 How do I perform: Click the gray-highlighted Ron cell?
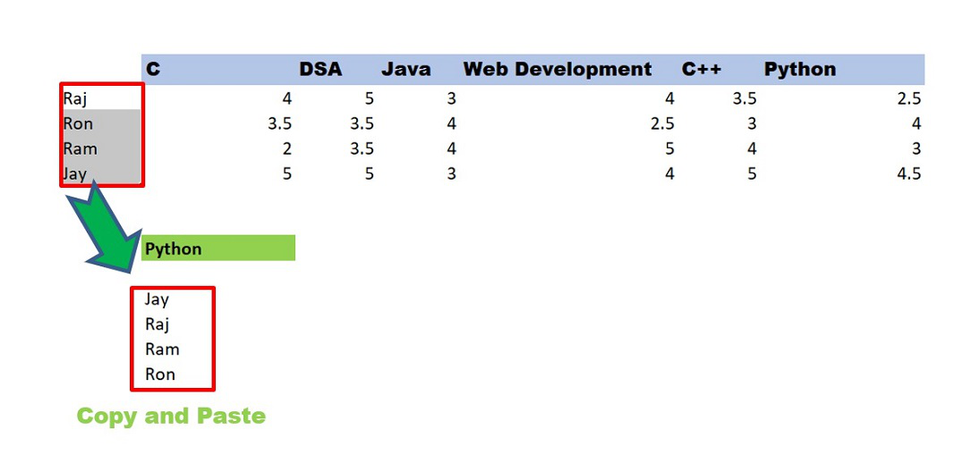[78, 123]
